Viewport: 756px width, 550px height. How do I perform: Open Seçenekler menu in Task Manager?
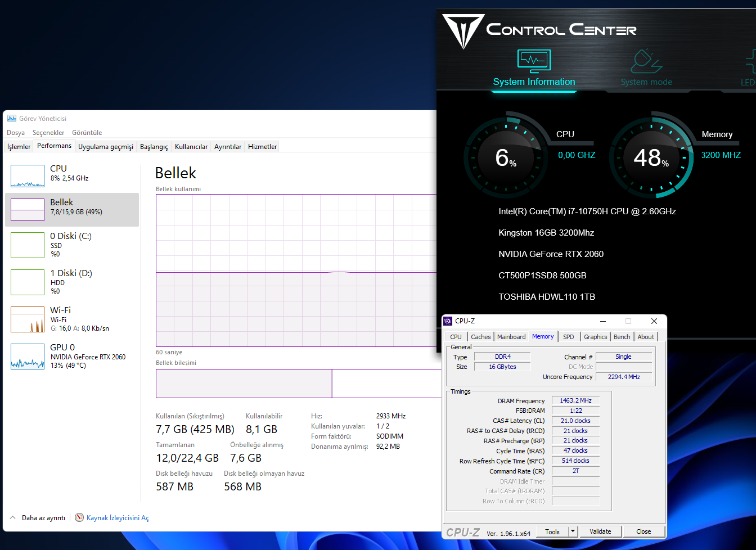point(48,133)
